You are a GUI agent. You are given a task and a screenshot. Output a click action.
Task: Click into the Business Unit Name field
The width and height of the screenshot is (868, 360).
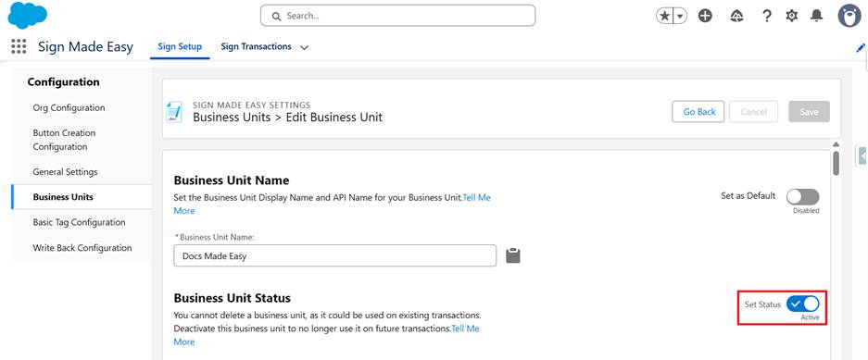335,255
